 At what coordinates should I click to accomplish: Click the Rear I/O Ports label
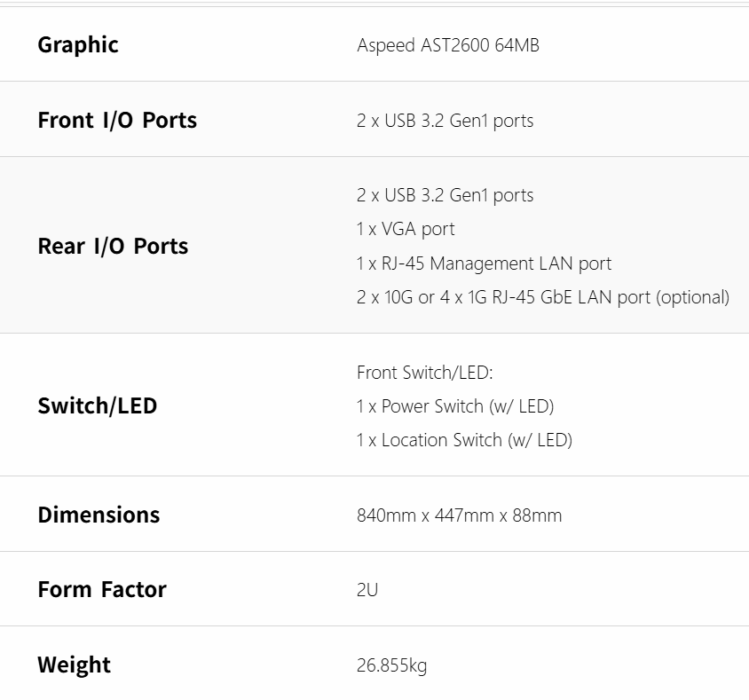coord(113,246)
